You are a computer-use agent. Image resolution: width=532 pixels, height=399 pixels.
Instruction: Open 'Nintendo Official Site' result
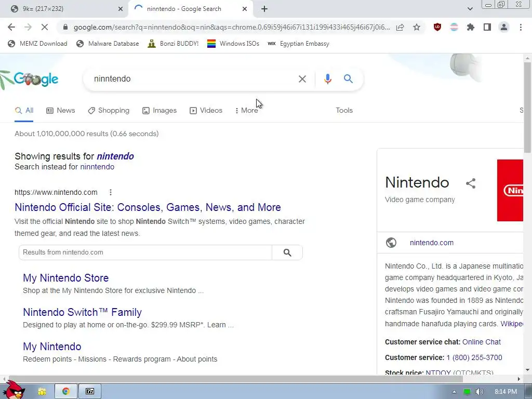(148, 207)
